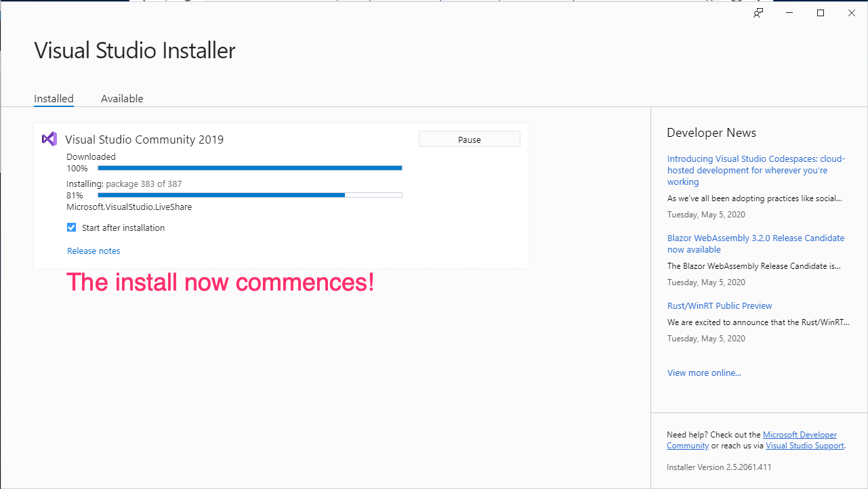Image resolution: width=868 pixels, height=489 pixels.
Task: Switch to the Available tab
Action: coord(122,98)
